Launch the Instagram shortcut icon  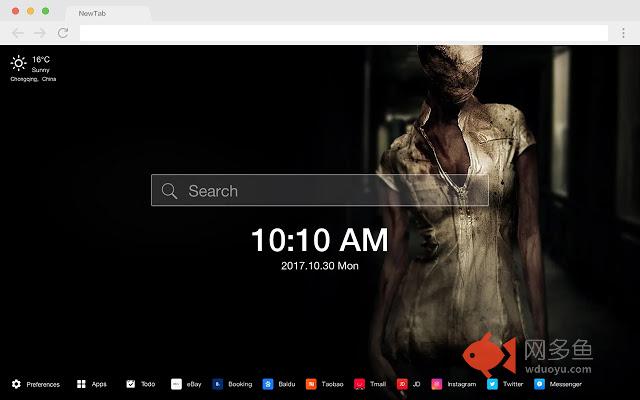437,384
